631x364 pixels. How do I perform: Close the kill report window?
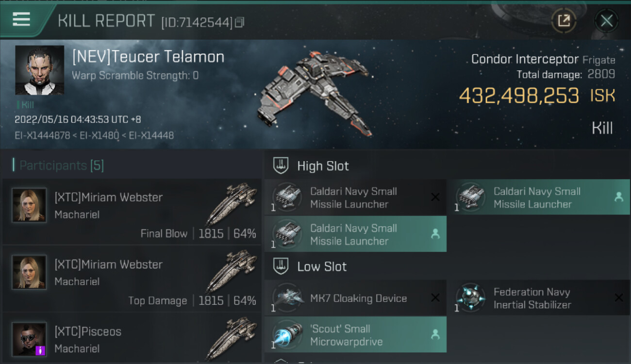click(x=606, y=21)
